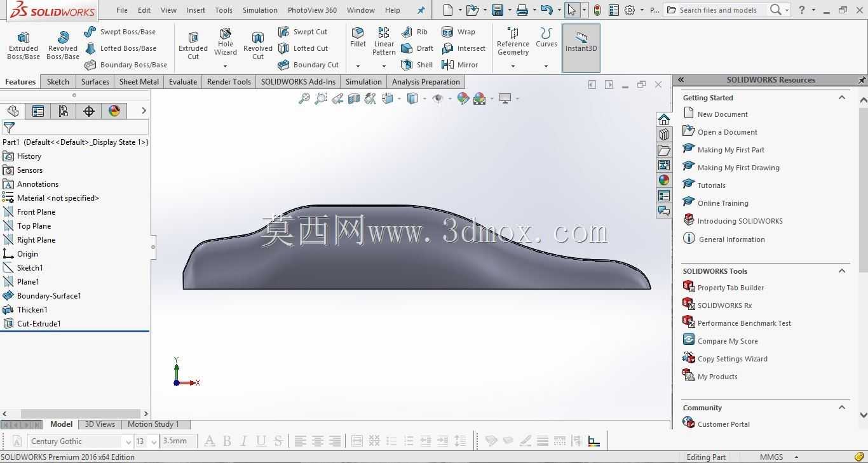Choose the Boundary Cut tool
Screen dimensions: 868x463
pyautogui.click(x=308, y=65)
